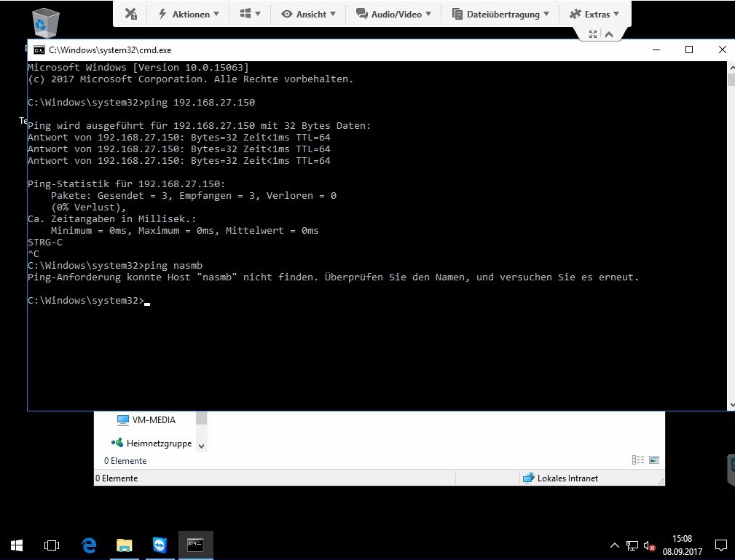Close the TeamViewer session with the X icon

pyautogui.click(x=131, y=14)
